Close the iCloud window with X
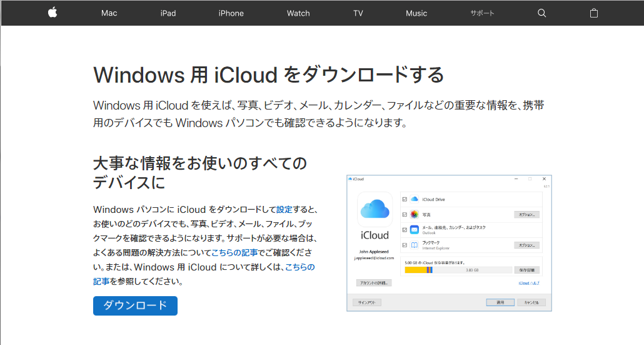644x345 pixels. [544, 179]
